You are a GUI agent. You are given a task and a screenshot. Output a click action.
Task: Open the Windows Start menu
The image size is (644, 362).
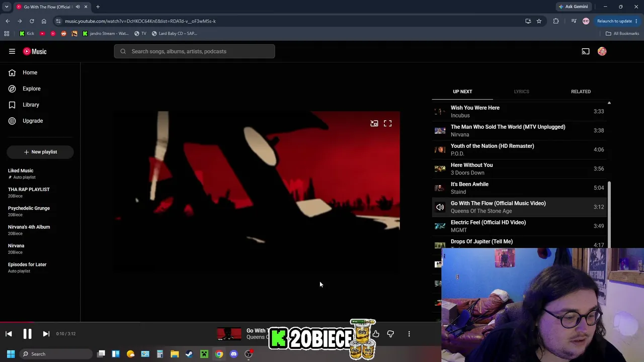(11, 354)
